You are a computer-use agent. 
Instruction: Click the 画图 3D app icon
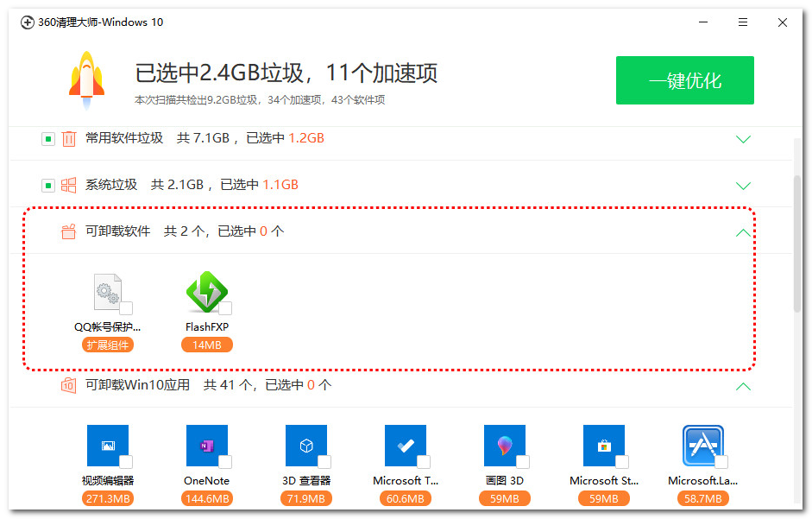coord(505,446)
